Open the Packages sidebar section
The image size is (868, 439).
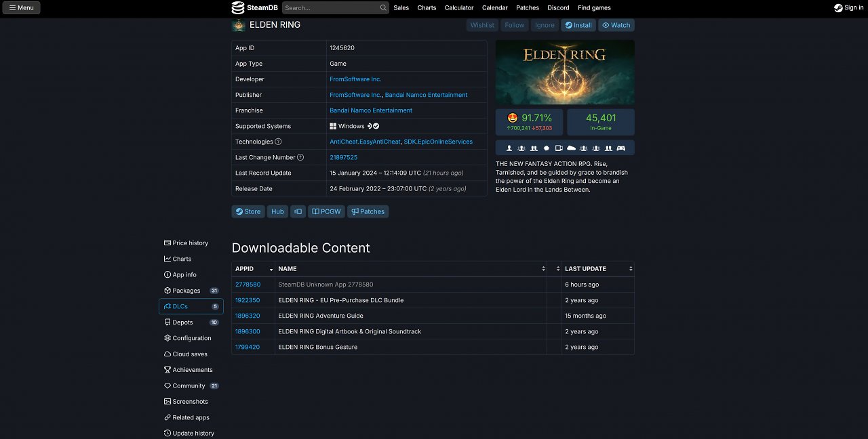191,291
